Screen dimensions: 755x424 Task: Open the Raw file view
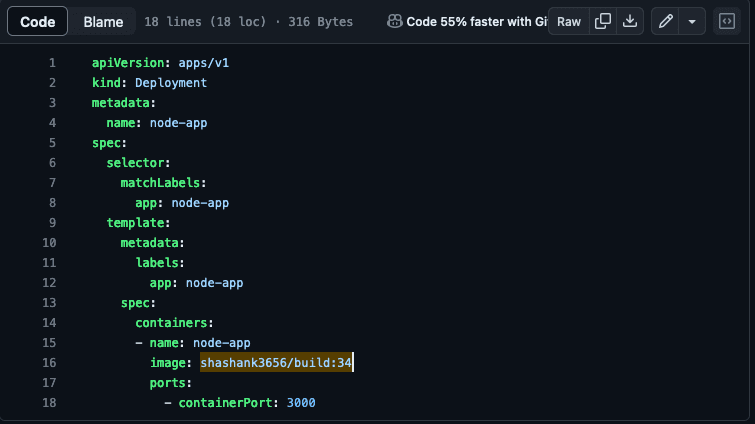[x=569, y=21]
